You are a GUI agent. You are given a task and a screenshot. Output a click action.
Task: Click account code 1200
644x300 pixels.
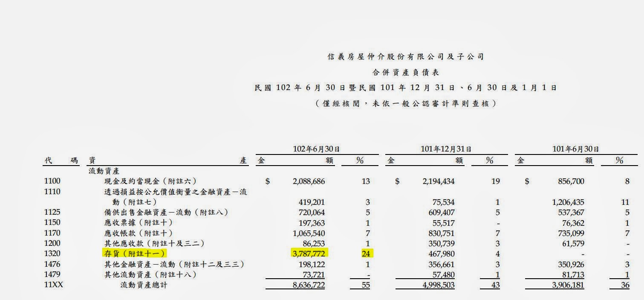52,243
